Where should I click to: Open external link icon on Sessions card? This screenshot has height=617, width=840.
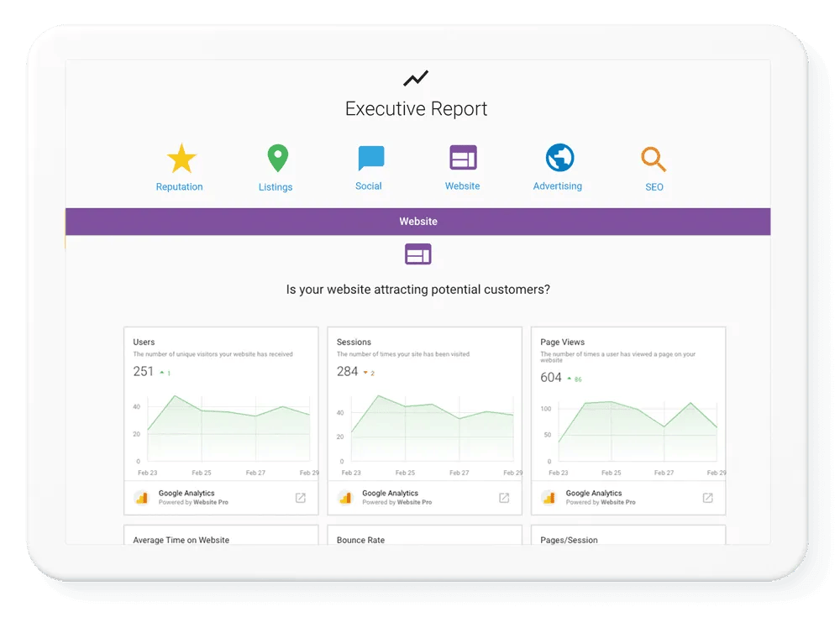(504, 498)
